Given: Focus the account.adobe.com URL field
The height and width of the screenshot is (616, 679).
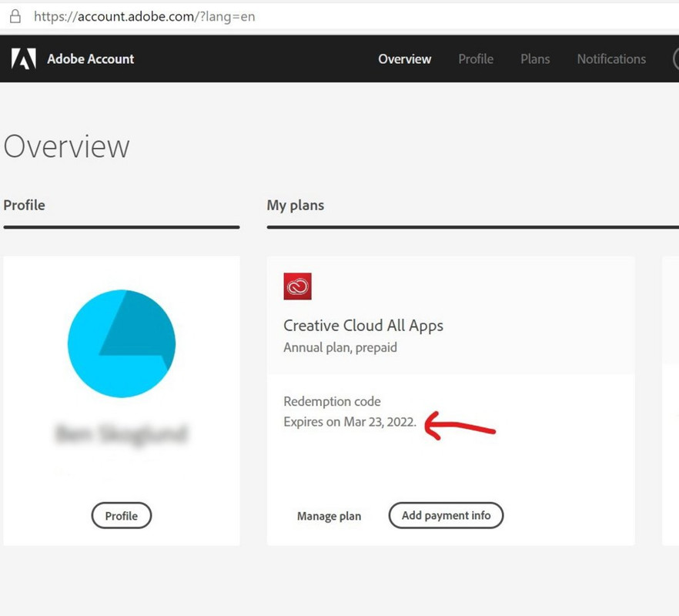Looking at the screenshot, I should coord(145,16).
